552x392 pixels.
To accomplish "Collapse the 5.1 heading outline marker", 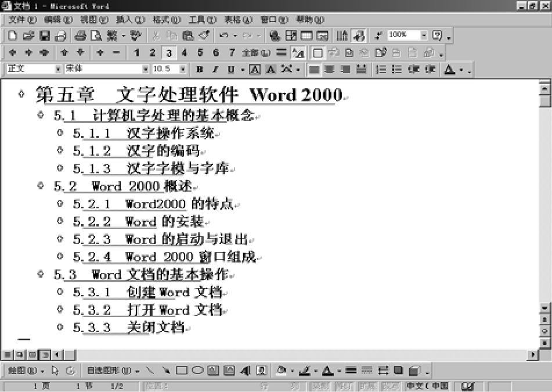I will click(x=41, y=114).
